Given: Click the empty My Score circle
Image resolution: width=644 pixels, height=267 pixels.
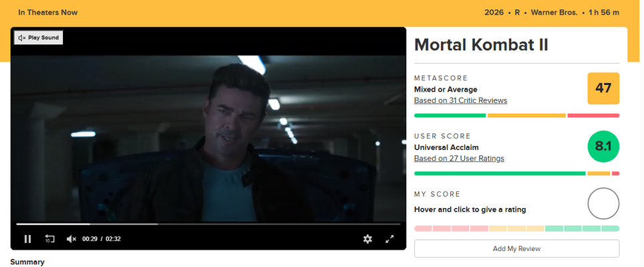Looking at the screenshot, I should tap(603, 203).
